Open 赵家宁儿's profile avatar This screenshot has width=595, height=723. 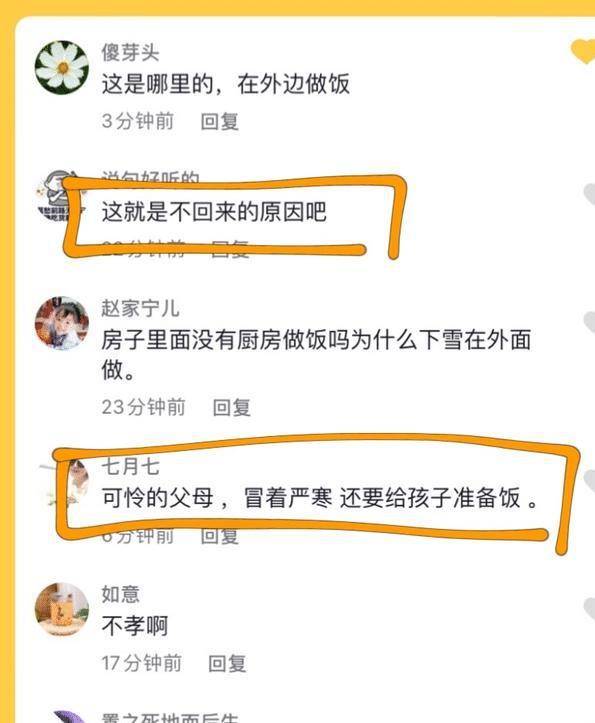62,323
